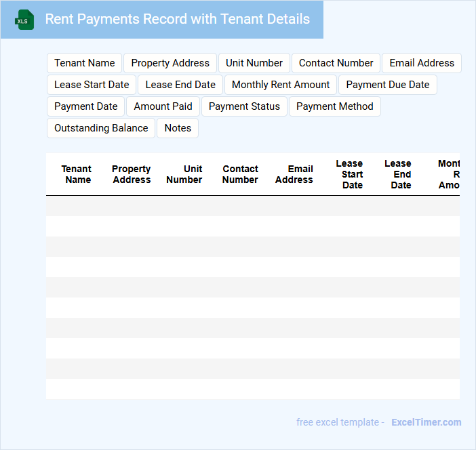Select the Property Address tag
Viewport: 476px width, 450px height.
pyautogui.click(x=170, y=63)
